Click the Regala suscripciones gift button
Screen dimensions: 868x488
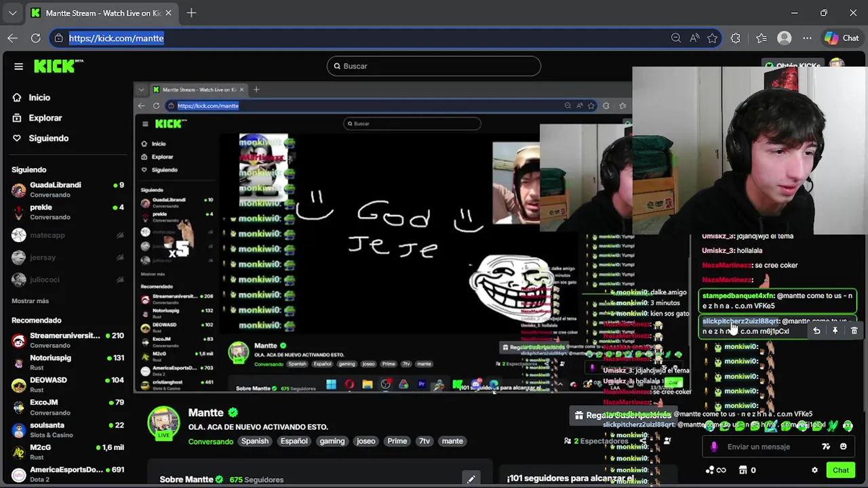click(623, 415)
